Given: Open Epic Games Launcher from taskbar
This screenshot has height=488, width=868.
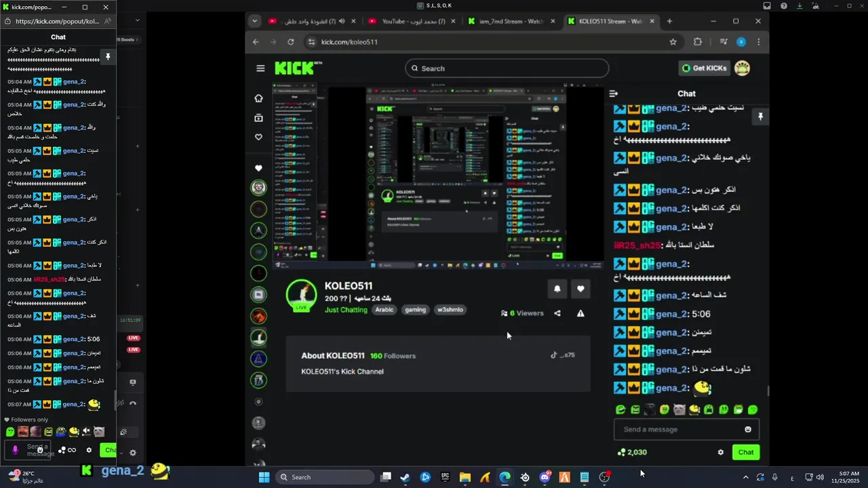Looking at the screenshot, I should [445, 477].
